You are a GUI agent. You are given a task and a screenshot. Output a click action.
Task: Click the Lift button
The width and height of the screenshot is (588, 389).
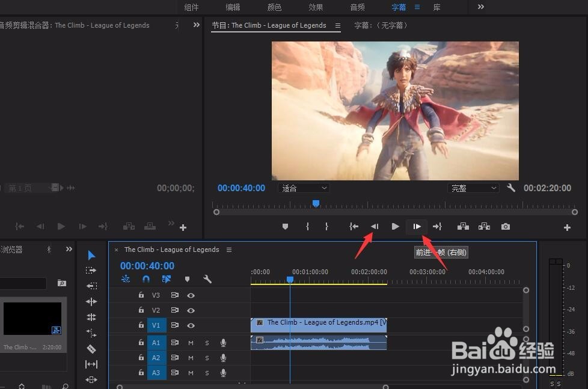(x=463, y=226)
